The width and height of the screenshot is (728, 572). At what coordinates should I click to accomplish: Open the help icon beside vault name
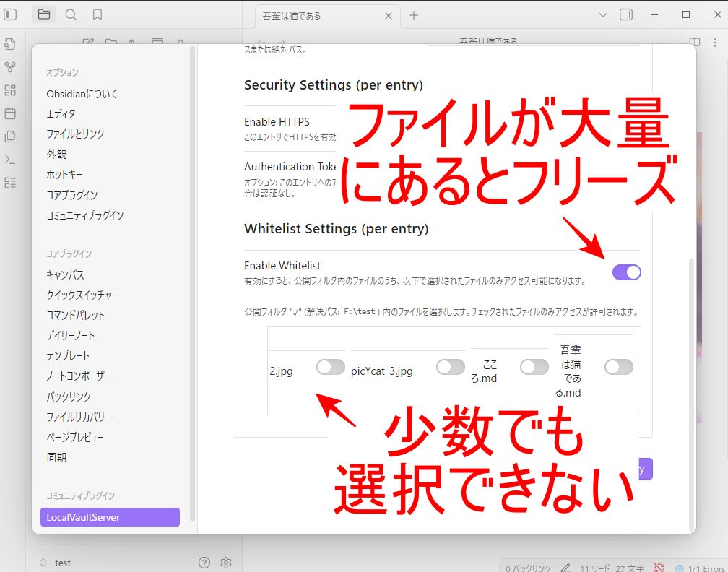[204, 563]
